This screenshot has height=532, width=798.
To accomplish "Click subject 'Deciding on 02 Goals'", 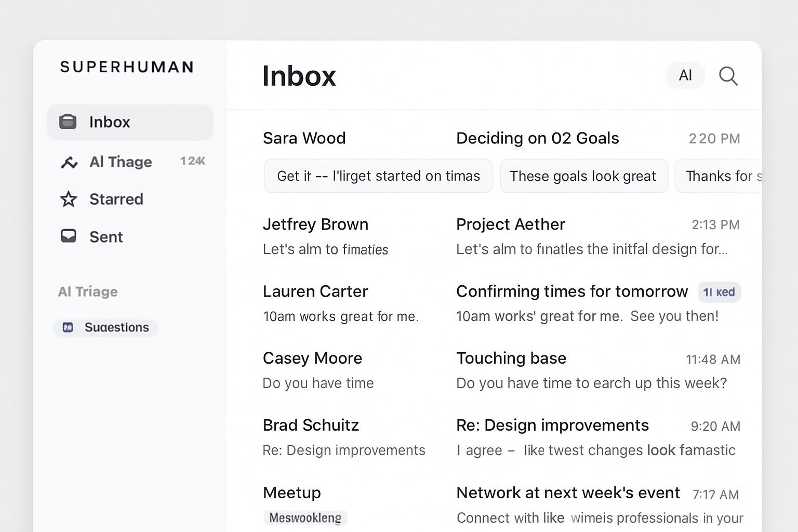I will pos(538,138).
